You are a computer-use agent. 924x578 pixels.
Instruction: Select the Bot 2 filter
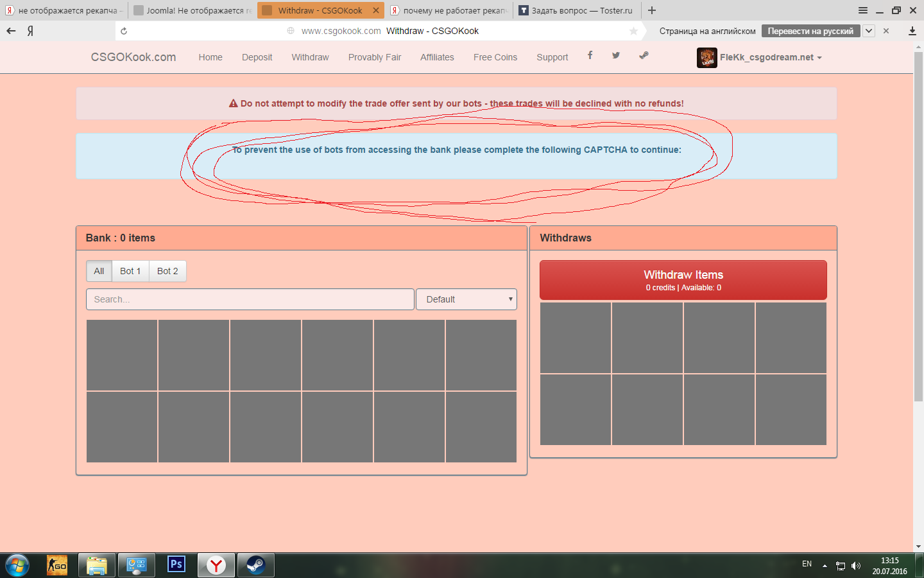tap(167, 271)
